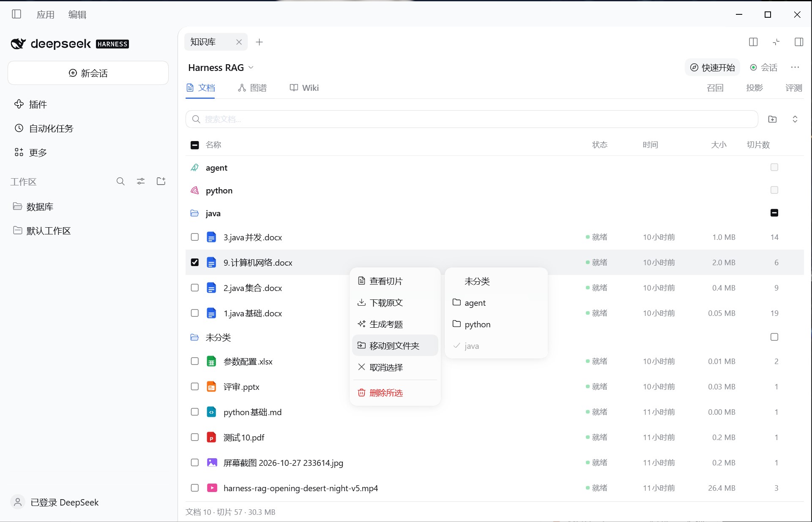Open the 投影 view
Viewport: 812px width, 522px height.
point(755,88)
